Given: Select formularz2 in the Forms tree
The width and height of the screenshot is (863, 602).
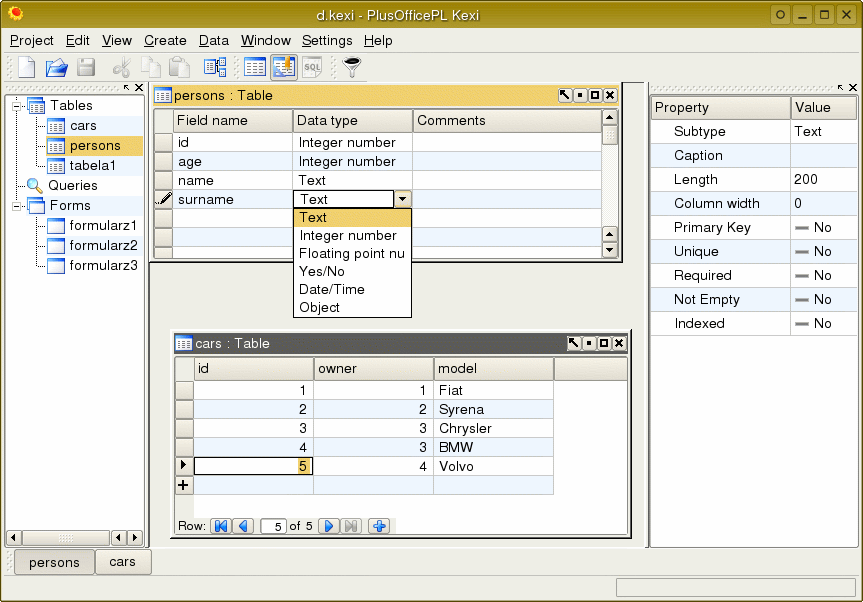Looking at the screenshot, I should click(x=103, y=246).
